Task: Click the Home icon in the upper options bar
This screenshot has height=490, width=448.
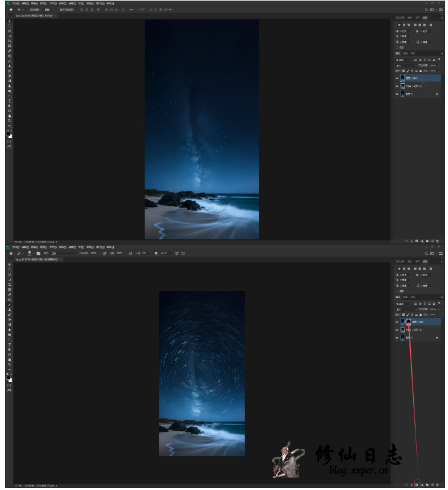Action: (10, 10)
